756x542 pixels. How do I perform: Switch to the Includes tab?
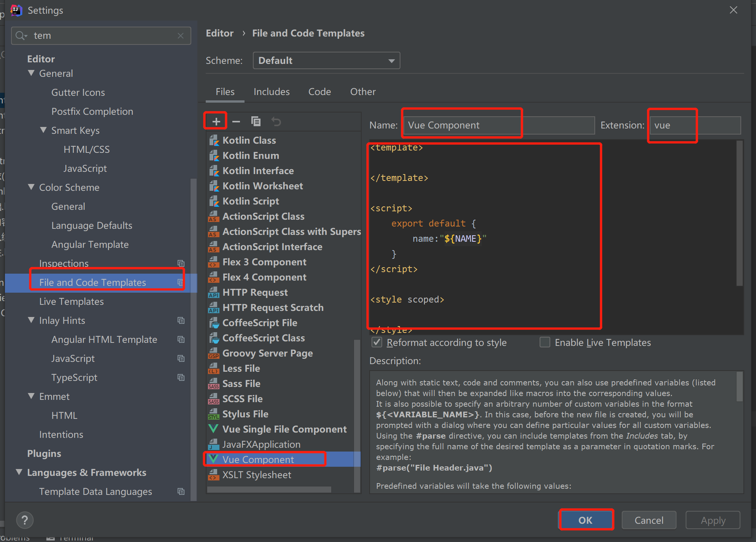point(272,92)
